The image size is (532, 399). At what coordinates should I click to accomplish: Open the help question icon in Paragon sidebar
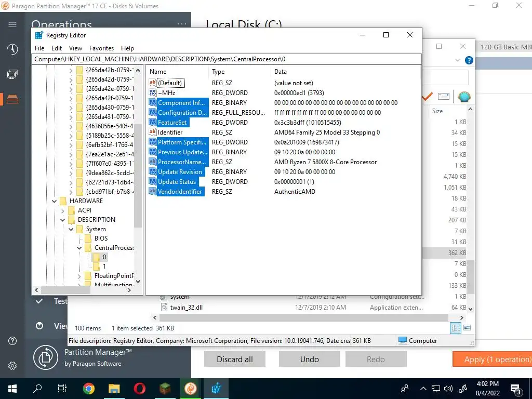[x=12, y=341]
